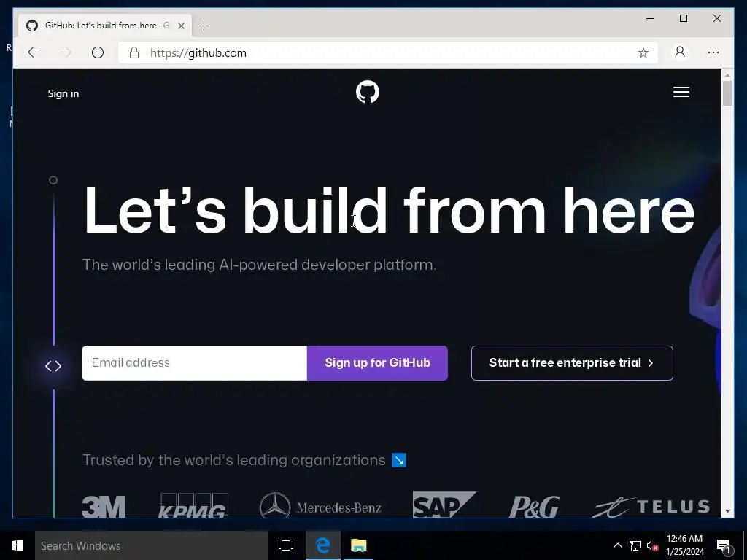Click the P&G logo
This screenshot has height=560, width=747.
coord(534,507)
